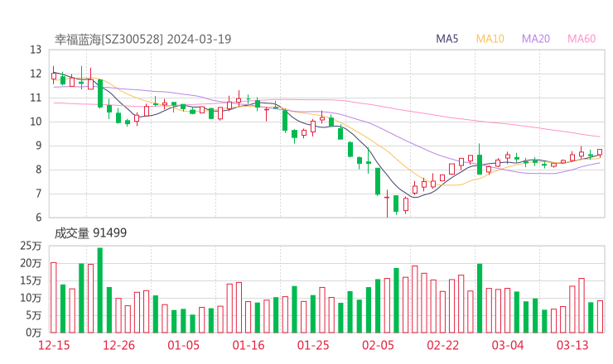Click the volume axis label 15万
The height and width of the screenshot is (364, 613).
[31, 280]
